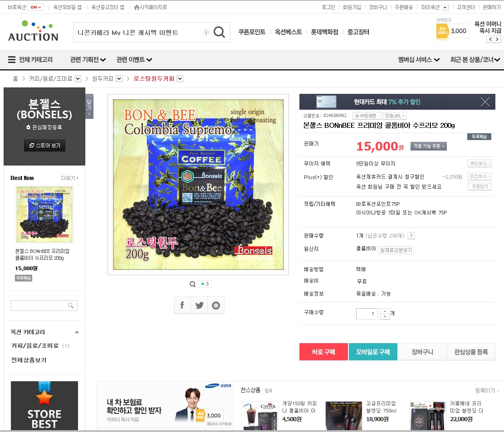The image size is (504, 432).
Task: Expand 커피/음료/조미료 breadcrumb dropdown
Action: 78,79
